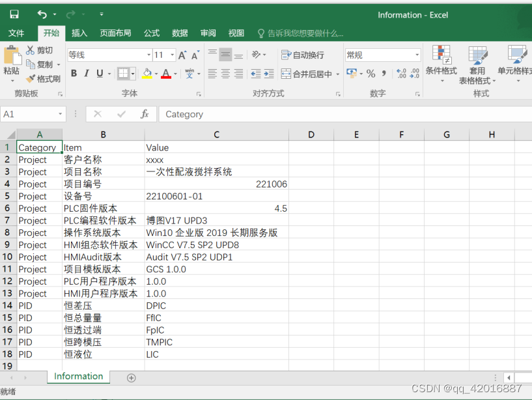Image resolution: width=532 pixels, height=400 pixels.
Task: Click the Undo button
Action: point(40,14)
